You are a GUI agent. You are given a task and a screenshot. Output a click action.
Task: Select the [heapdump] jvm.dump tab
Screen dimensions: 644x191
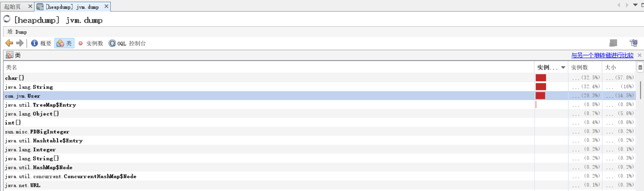click(72, 7)
